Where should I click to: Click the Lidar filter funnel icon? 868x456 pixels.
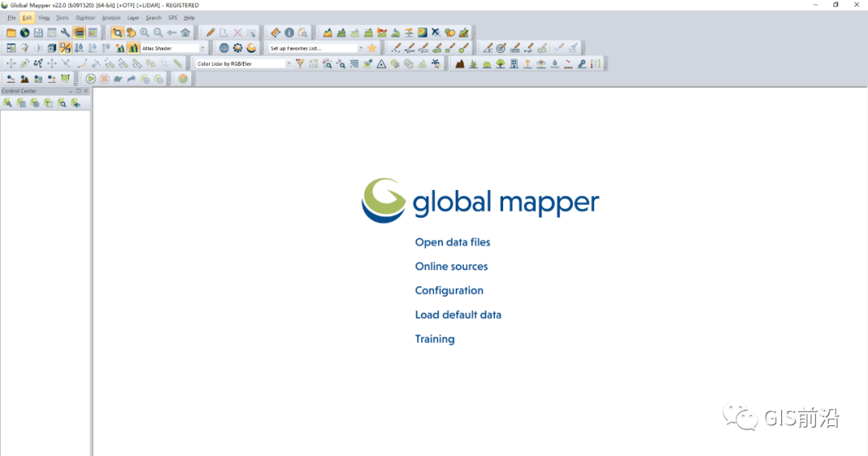click(300, 64)
